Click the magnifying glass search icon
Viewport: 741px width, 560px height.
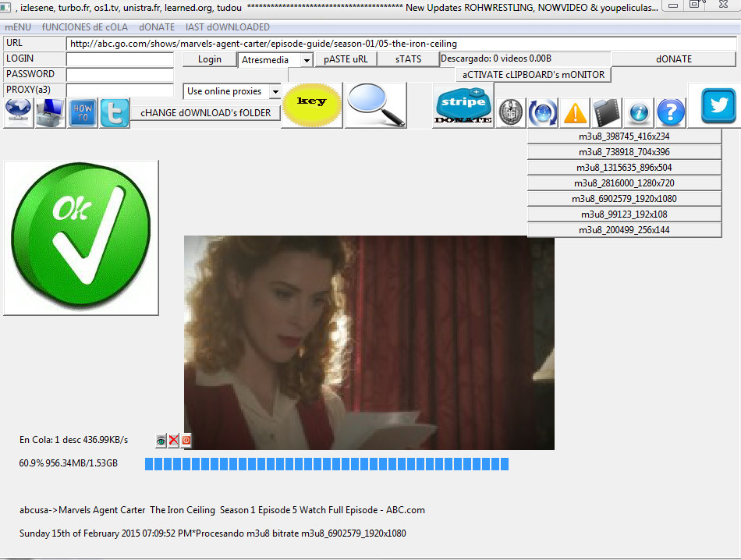click(x=376, y=105)
